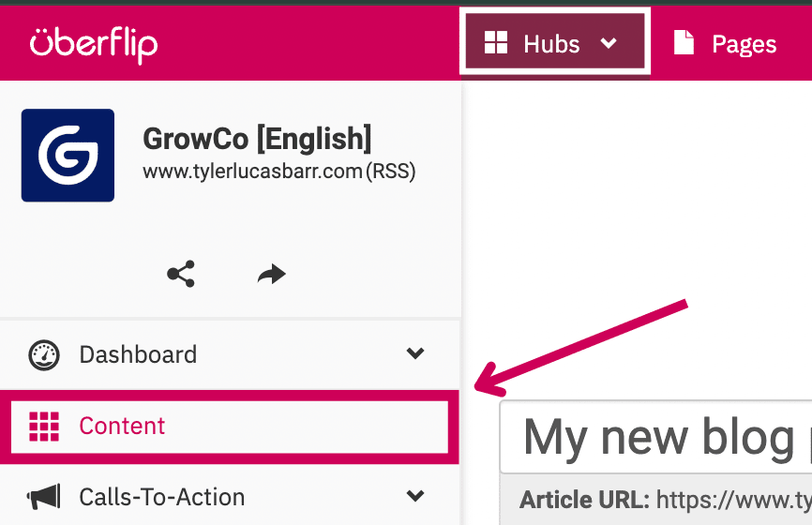The width and height of the screenshot is (812, 525).
Task: Click the Hubs grid icon
Action: click(496, 42)
